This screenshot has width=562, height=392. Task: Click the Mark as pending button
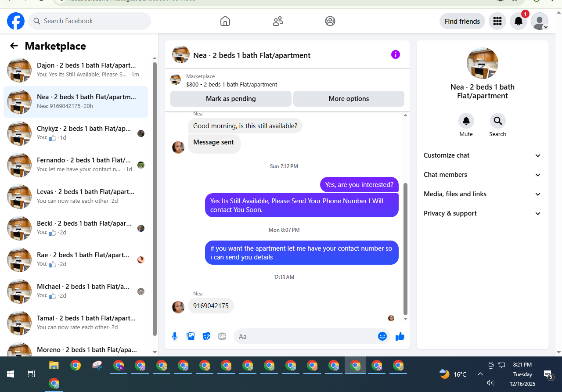(231, 99)
